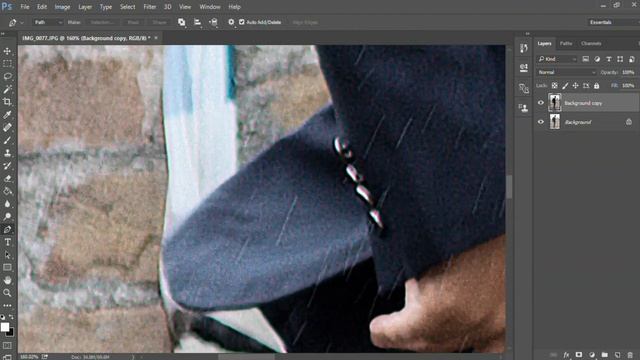Screen dimensions: 640x360
Task: Toggle Auto Add/Delete checkbox
Action: click(x=242, y=22)
